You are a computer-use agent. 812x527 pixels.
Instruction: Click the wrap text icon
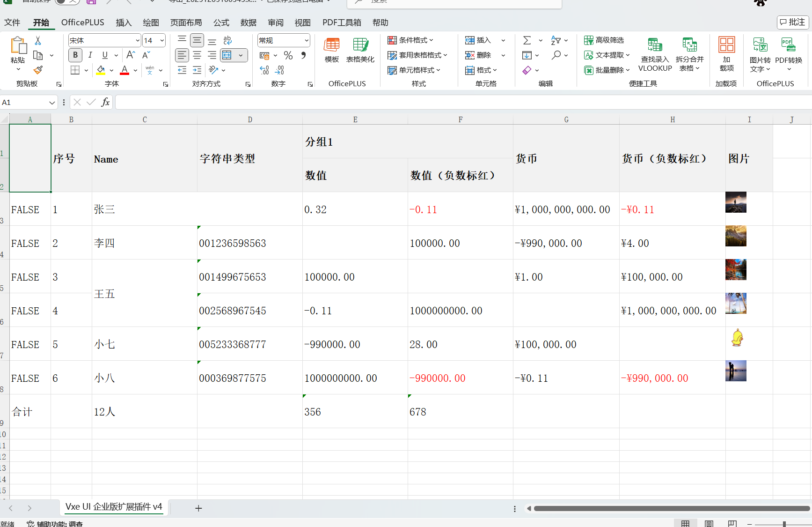pyautogui.click(x=227, y=40)
